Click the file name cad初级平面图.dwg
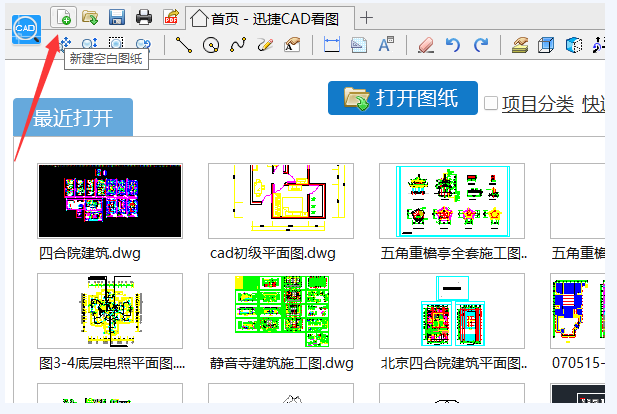Image resolution: width=617 pixels, height=414 pixels. 273,253
